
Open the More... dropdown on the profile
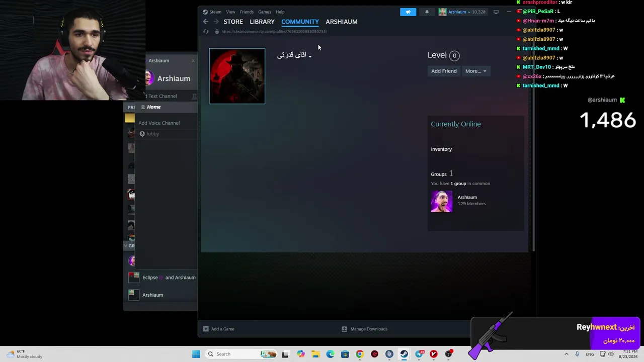click(476, 71)
